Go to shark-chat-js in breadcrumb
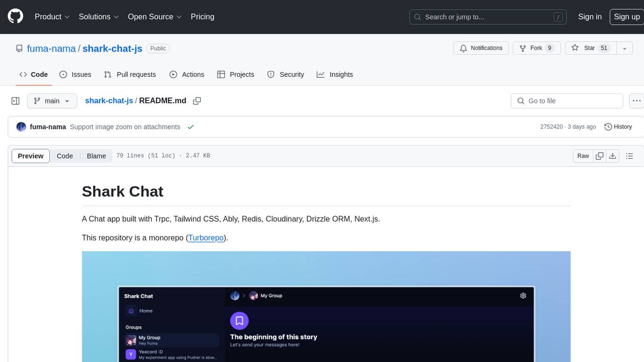Image resolution: width=644 pixels, height=362 pixels. (x=109, y=101)
